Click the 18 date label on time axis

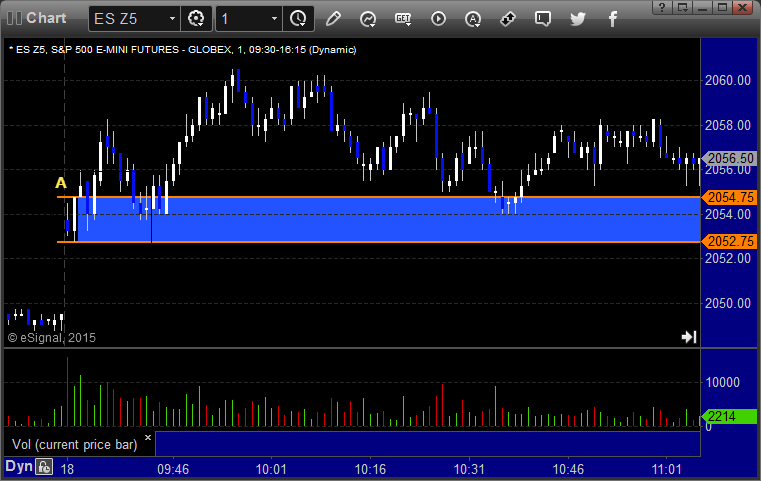coord(67,469)
